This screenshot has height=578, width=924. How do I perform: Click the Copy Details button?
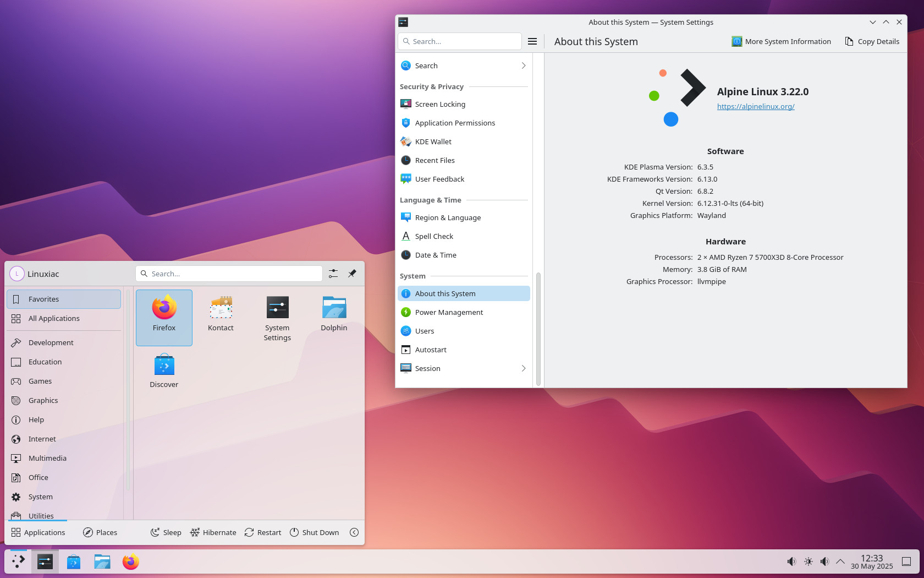872,41
